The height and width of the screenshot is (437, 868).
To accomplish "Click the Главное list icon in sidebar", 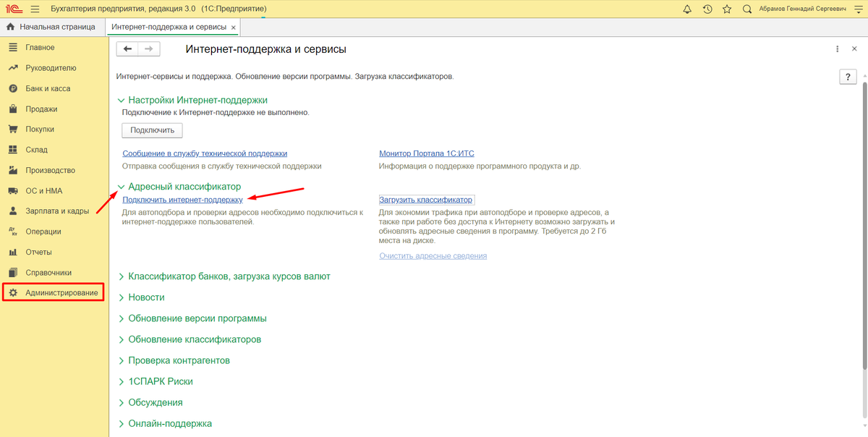I will click(12, 48).
